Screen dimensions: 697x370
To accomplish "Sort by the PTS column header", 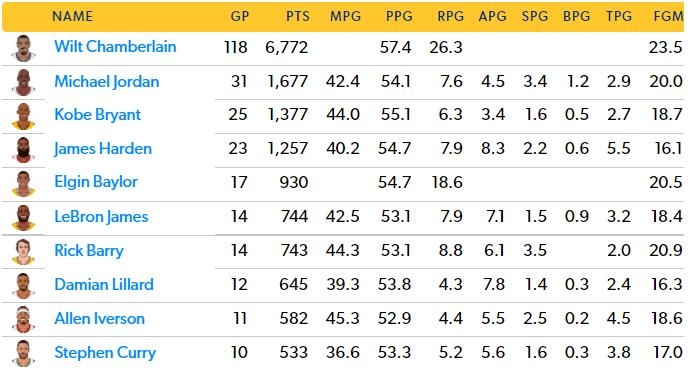I will (297, 16).
